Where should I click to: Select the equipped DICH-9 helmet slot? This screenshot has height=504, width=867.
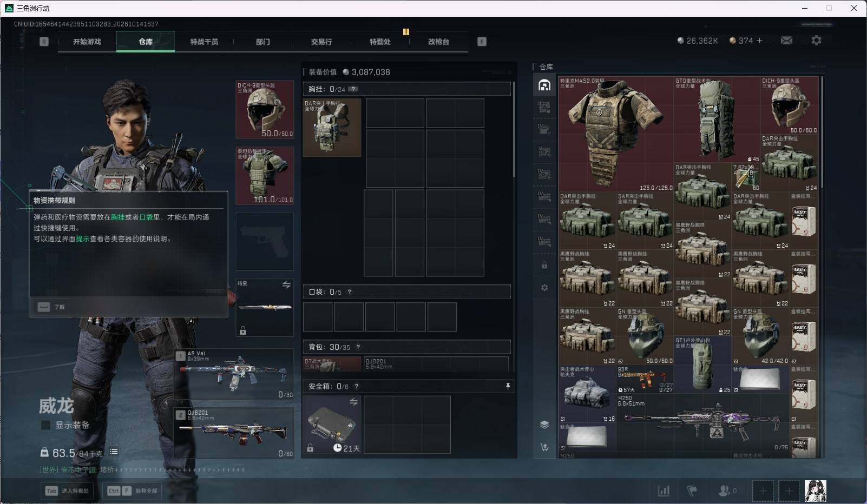(x=265, y=110)
